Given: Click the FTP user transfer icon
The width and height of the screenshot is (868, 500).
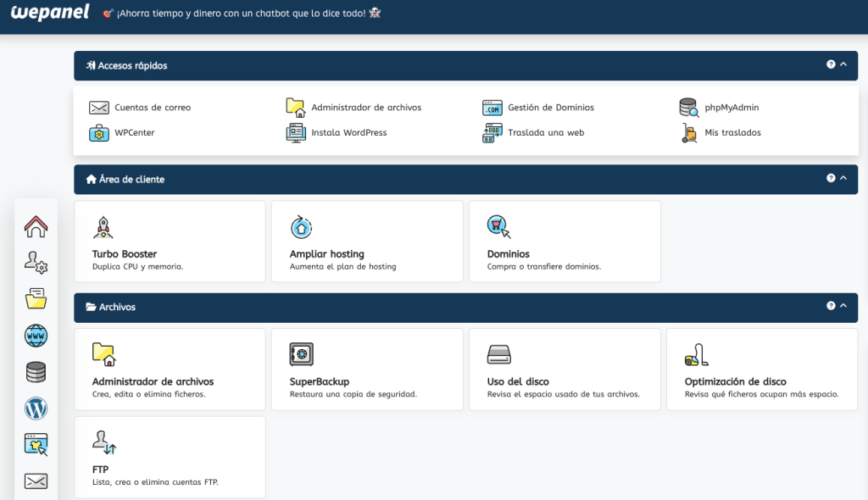Looking at the screenshot, I should coord(104,442).
